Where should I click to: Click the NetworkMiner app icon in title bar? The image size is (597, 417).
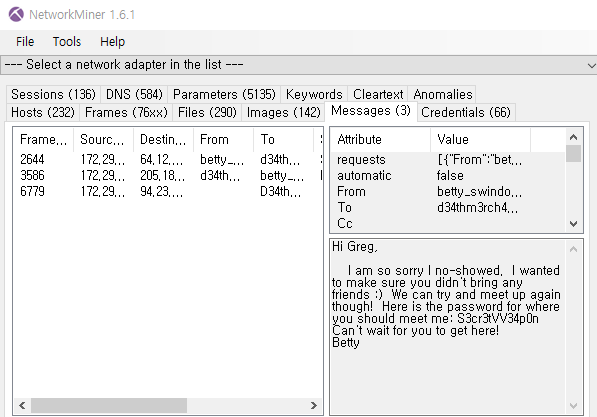click(x=16, y=14)
